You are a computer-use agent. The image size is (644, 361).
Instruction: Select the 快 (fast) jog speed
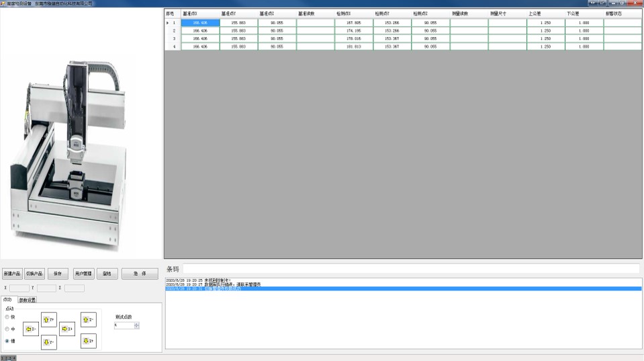7,317
